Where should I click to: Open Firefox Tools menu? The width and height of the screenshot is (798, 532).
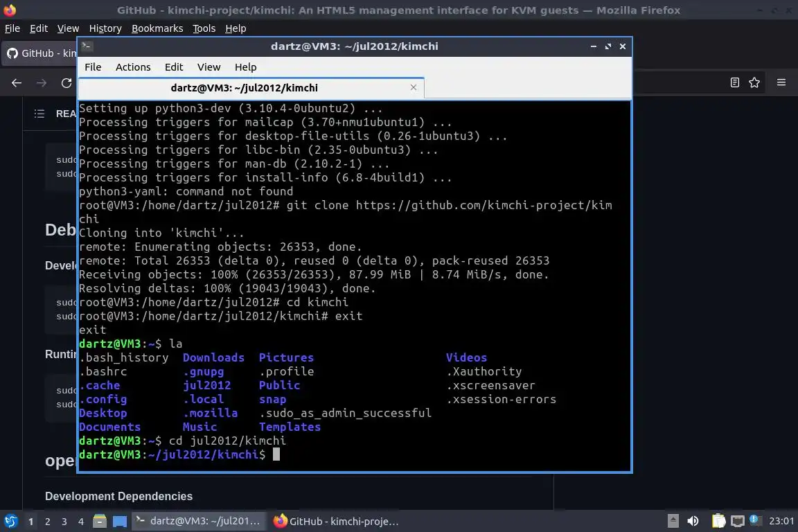click(204, 28)
